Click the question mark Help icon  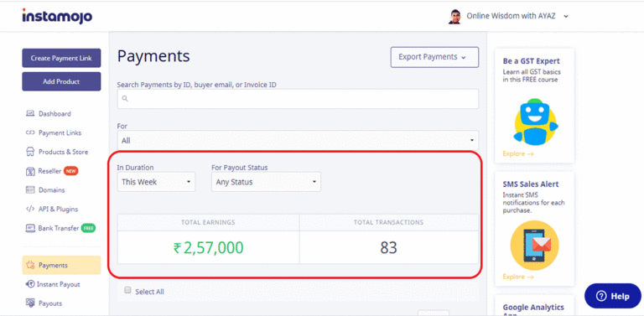[601, 296]
